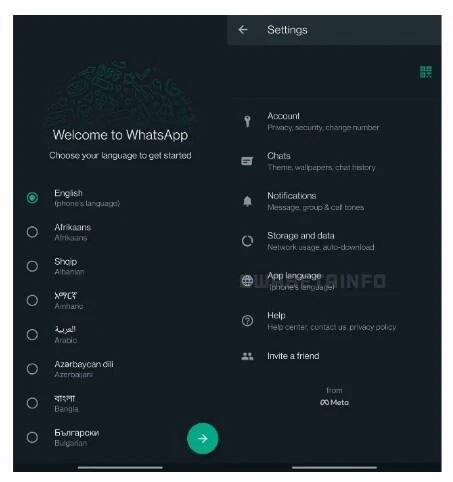Screen dimensions: 453x482
Task: Click the Storage and data circle icon
Action: coord(247,241)
